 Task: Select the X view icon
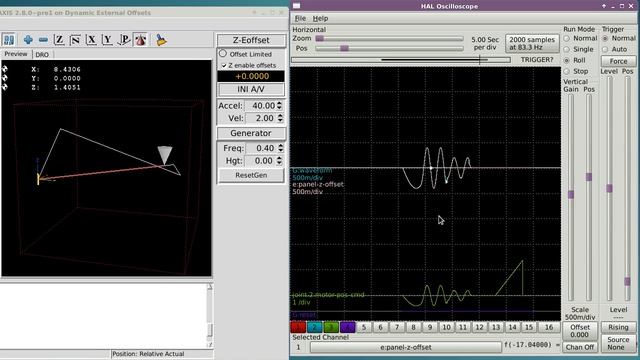[91, 40]
